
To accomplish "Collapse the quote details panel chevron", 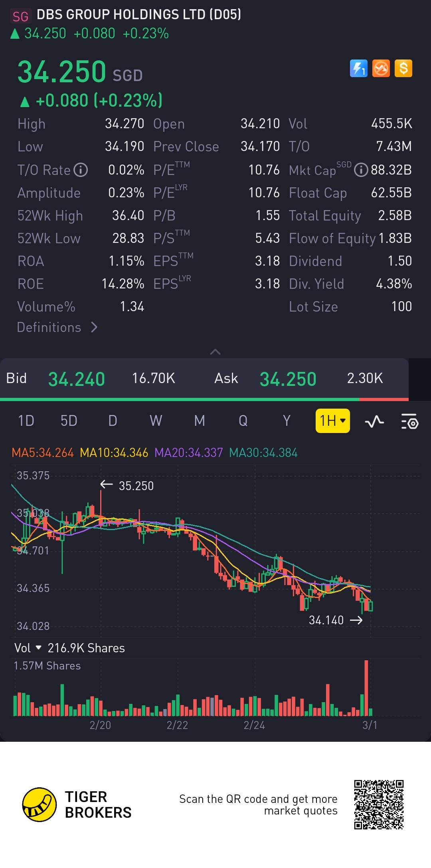I will (x=215, y=352).
